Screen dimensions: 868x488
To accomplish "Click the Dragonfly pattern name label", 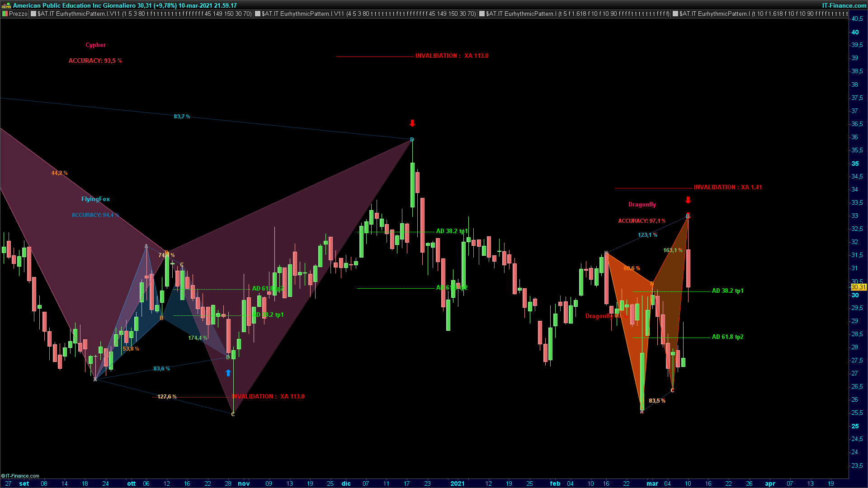I will (642, 205).
